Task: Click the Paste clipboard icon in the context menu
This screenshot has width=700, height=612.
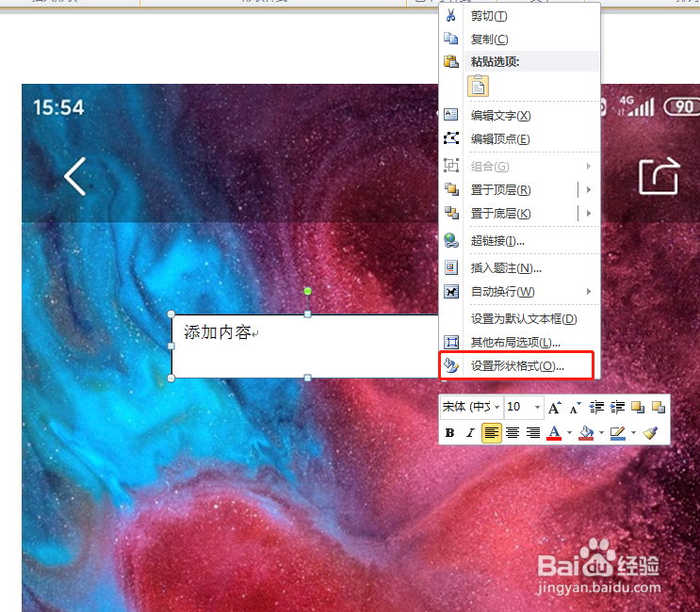Action: (x=451, y=61)
